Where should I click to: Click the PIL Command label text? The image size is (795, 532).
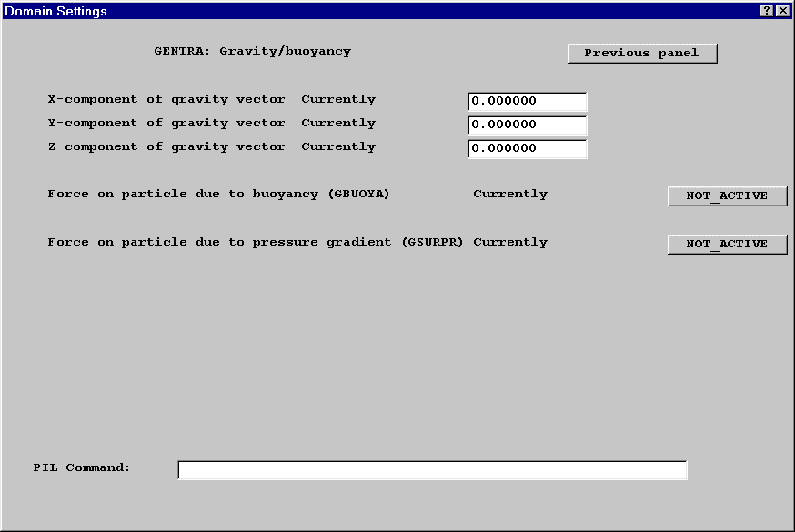click(x=82, y=468)
